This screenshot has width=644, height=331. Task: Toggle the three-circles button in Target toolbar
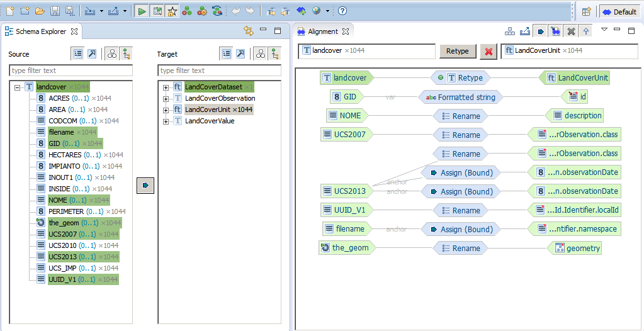[261, 53]
